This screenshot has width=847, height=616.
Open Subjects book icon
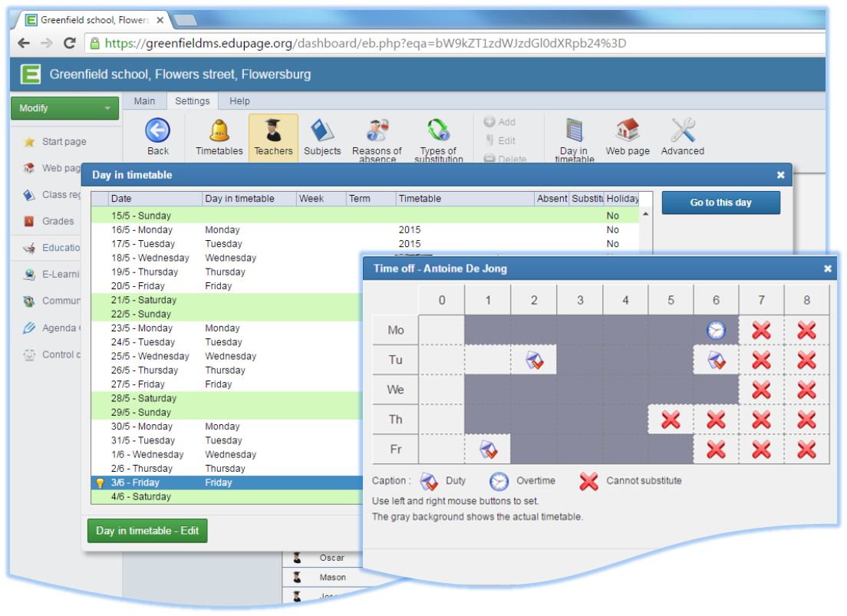[x=321, y=131]
